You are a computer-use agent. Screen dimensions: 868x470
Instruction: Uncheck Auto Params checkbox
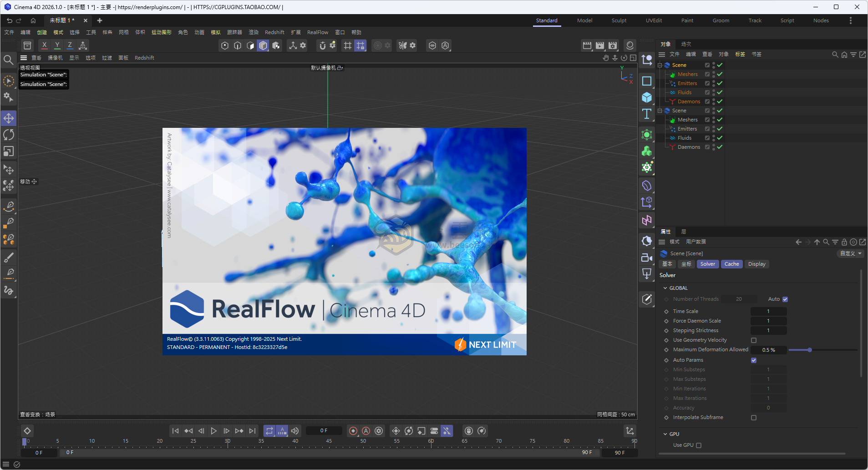[x=754, y=360]
